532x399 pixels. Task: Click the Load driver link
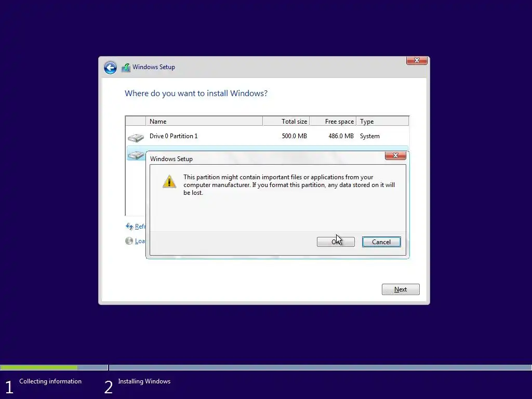pos(140,241)
